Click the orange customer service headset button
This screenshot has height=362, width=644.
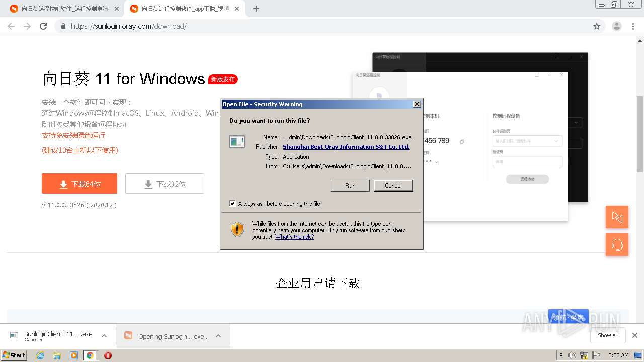pos(617,245)
